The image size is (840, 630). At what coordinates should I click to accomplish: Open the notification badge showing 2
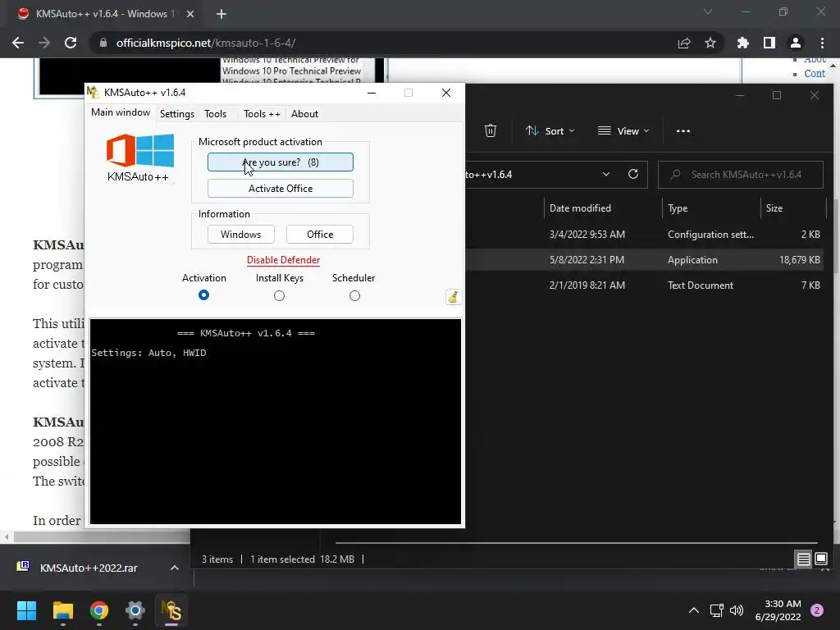817,610
